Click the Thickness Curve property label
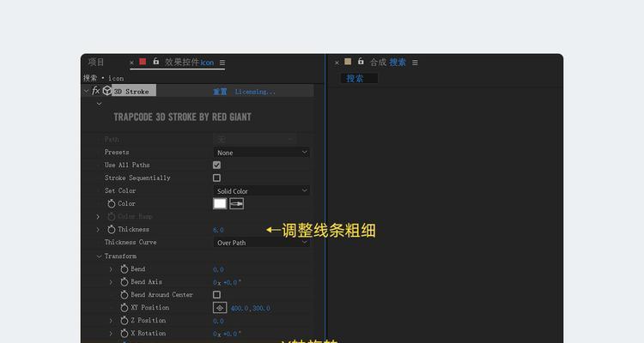This screenshot has height=343, width=644. [131, 242]
